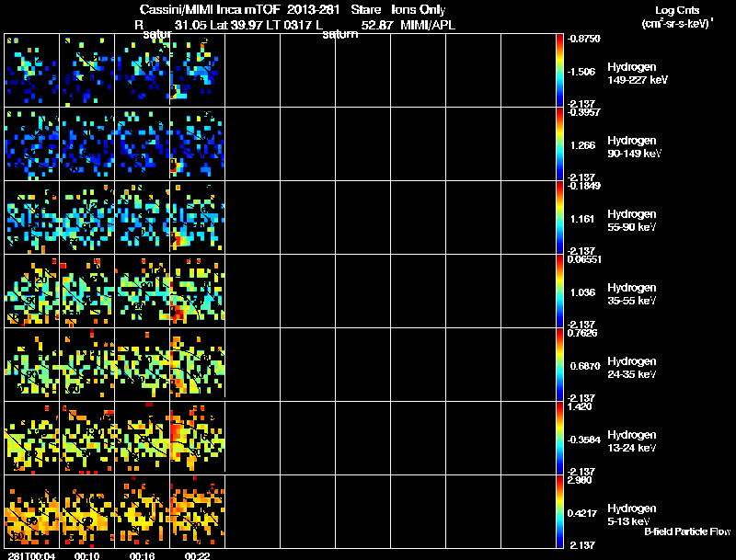This screenshot has height=560, width=736.
Task: Click the '1.420' color scale value
Action: coord(580,407)
